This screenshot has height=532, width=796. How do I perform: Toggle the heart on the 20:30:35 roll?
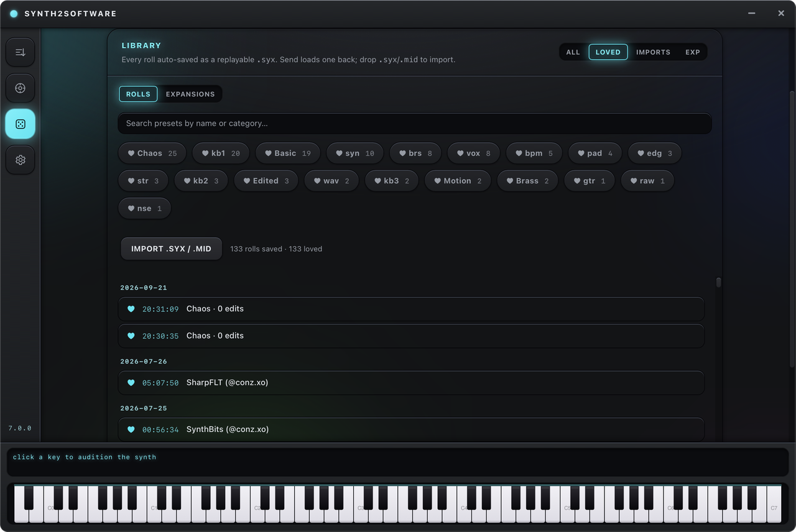point(131,336)
